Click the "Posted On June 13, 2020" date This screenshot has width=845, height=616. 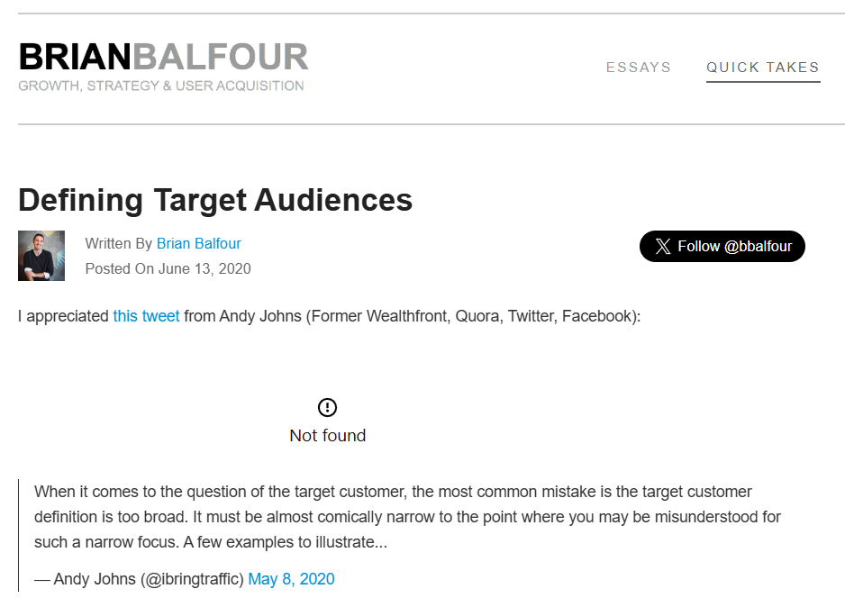(168, 268)
